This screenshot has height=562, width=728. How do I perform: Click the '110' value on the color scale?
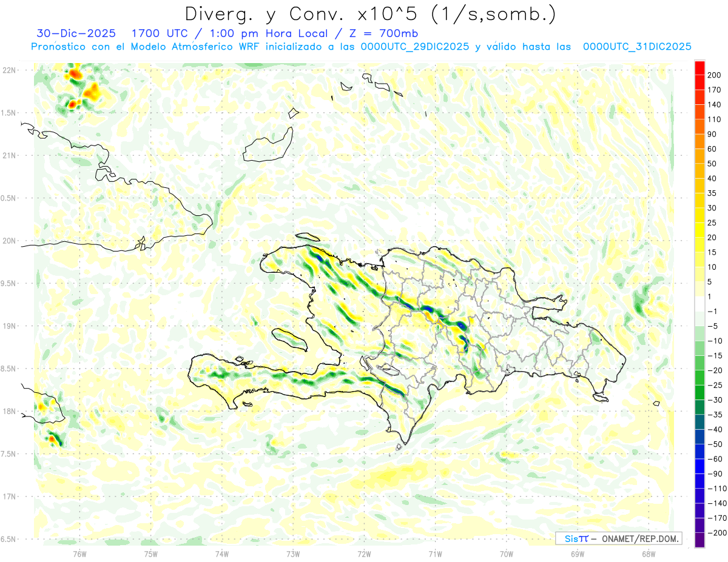715,119
